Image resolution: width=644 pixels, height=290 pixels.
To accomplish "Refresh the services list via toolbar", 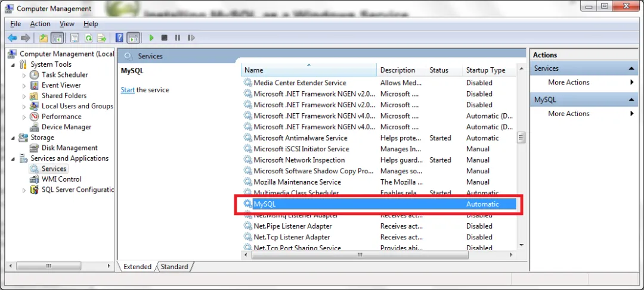I will (88, 38).
